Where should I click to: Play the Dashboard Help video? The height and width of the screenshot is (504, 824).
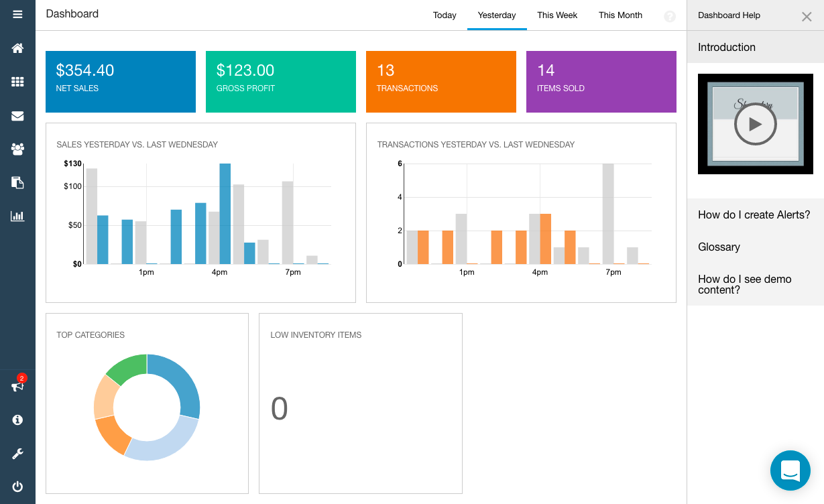(756, 123)
